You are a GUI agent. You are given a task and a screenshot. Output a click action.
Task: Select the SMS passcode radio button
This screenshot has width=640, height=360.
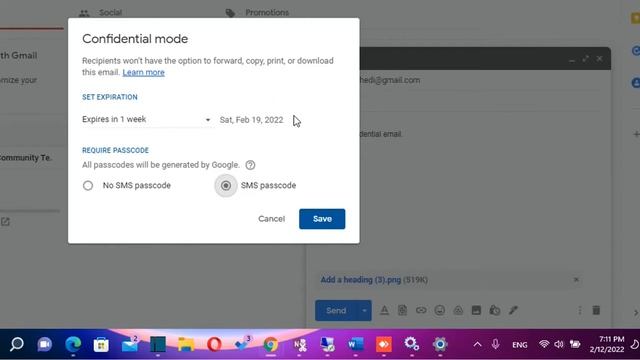click(226, 186)
